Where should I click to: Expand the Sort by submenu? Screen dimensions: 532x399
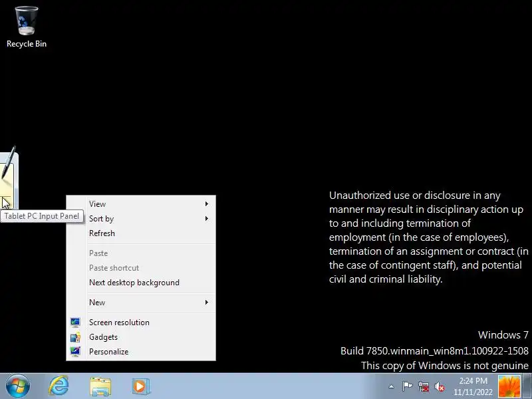point(141,219)
